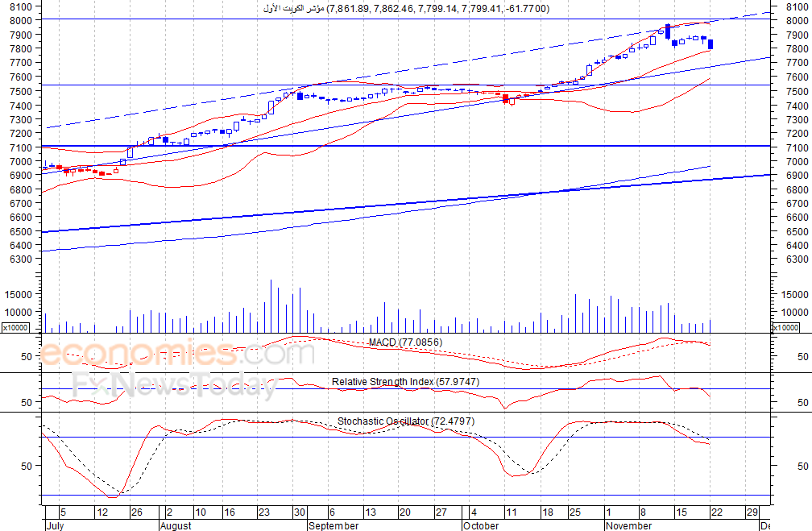Open the economies.com watermark link

coord(177,354)
